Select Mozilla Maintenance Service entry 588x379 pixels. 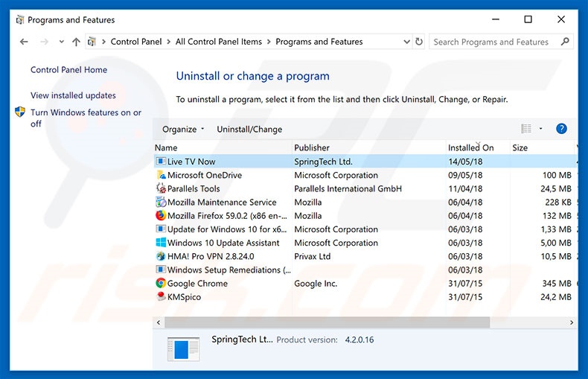tap(222, 203)
